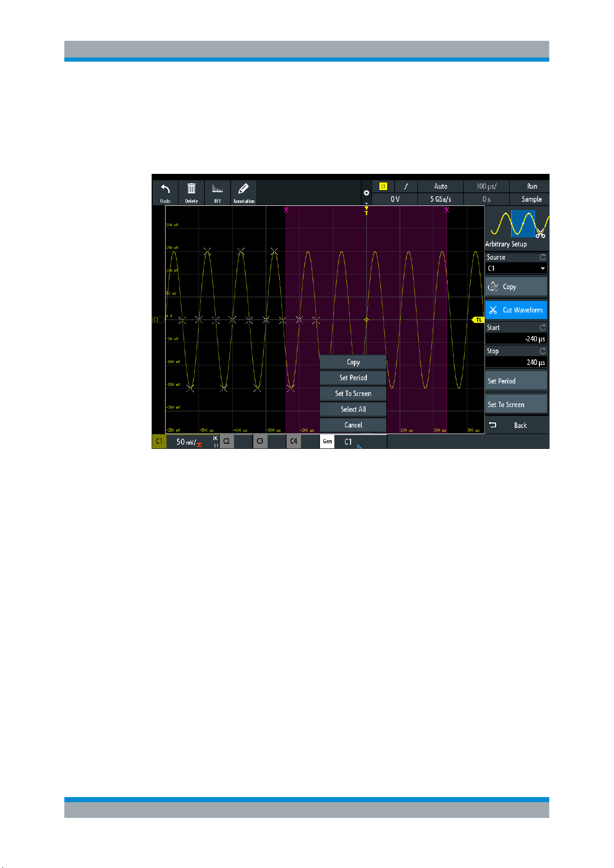Screen dimensions: 614x868
Task: Click the diamond trigger point on the waveform
Action: 366,320
